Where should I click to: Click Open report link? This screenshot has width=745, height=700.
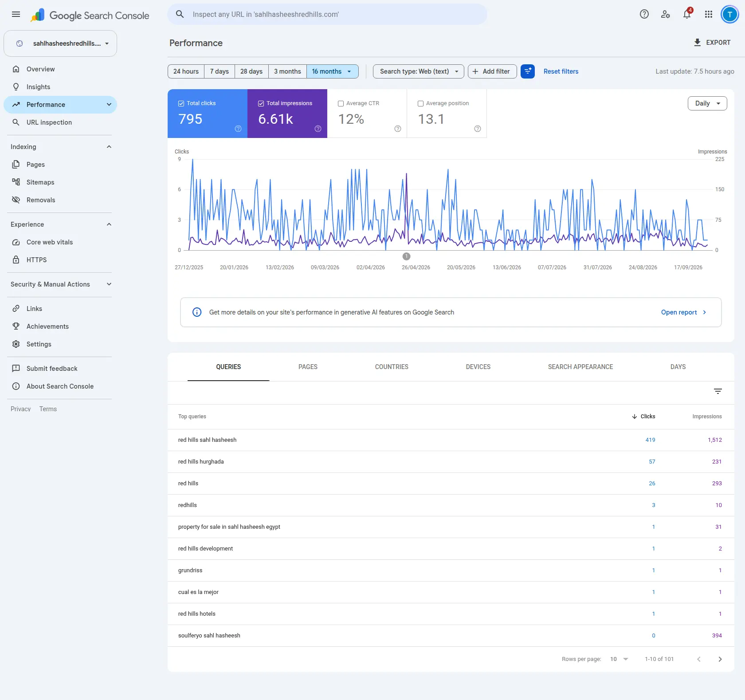[x=683, y=312]
